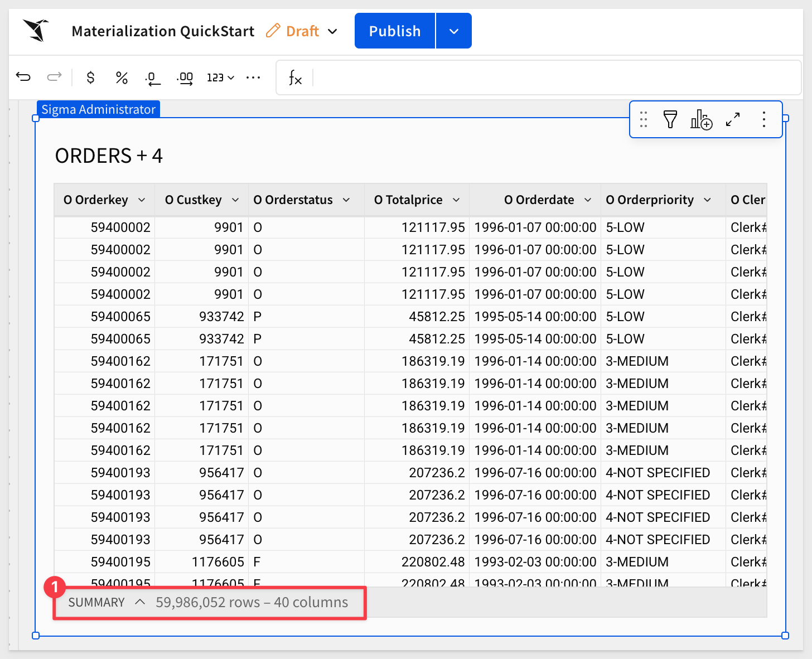Open the table filter funnel icon
Viewport: 812px width, 659px height.
(670, 119)
